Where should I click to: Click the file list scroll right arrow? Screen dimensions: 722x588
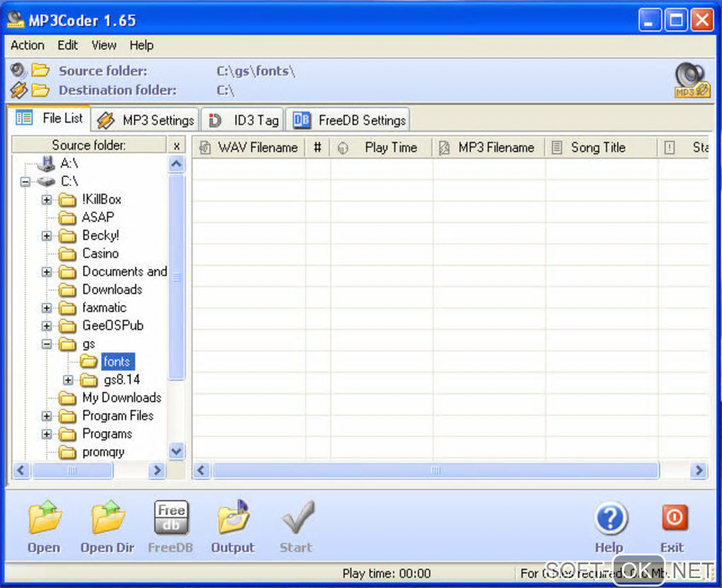coord(699,470)
